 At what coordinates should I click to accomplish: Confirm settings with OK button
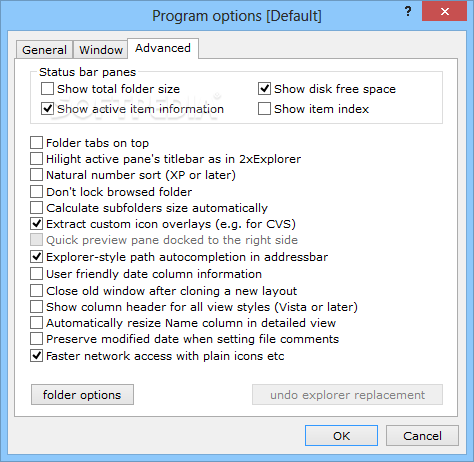click(x=341, y=436)
